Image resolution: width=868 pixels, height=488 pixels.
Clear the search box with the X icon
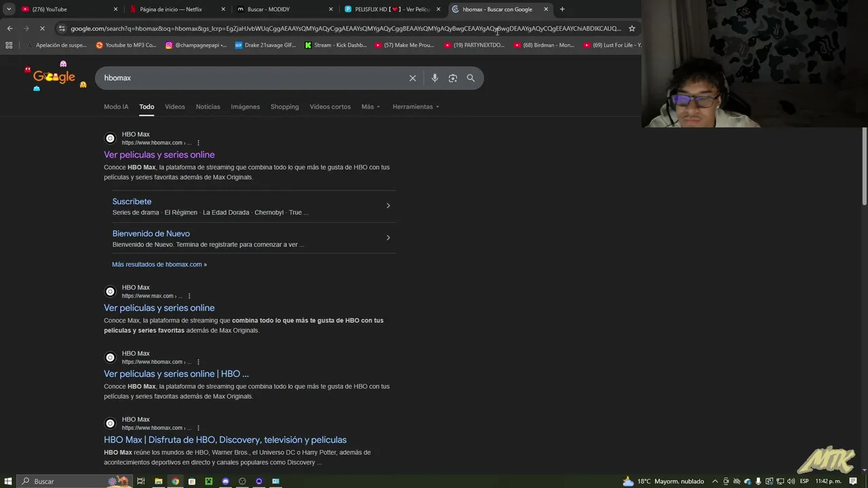(412, 78)
